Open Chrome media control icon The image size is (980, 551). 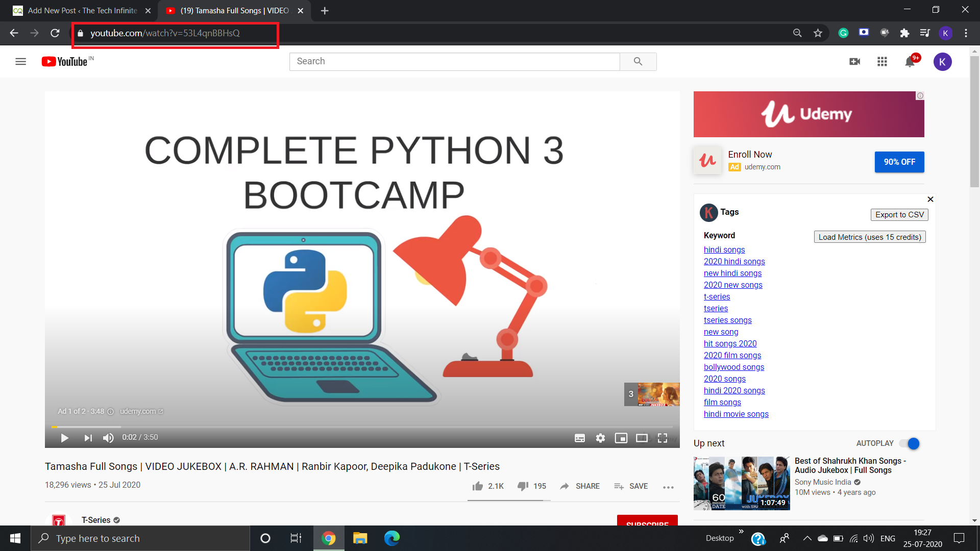[x=925, y=33]
